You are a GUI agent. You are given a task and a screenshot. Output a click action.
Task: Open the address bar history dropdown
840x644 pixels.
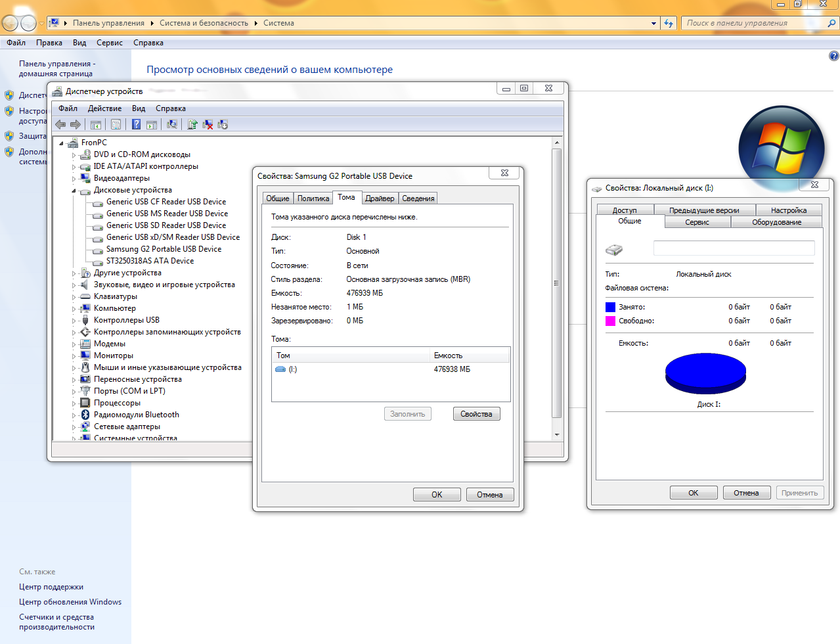[x=653, y=23]
